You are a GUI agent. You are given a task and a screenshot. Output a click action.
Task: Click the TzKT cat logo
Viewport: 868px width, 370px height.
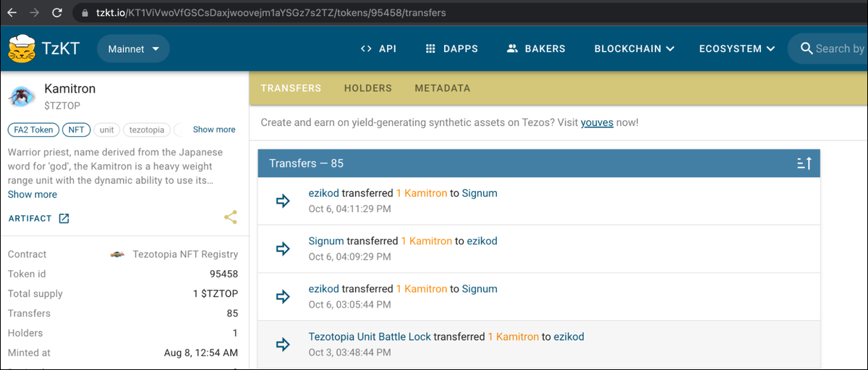click(23, 48)
